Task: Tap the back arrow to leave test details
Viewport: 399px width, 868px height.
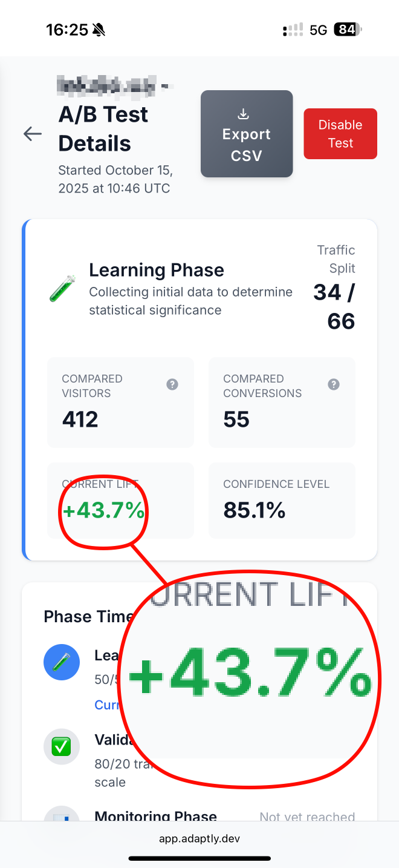Action: (32, 134)
